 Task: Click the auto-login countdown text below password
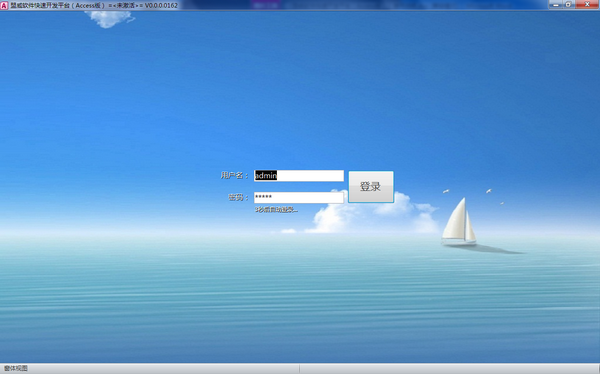coord(276,210)
